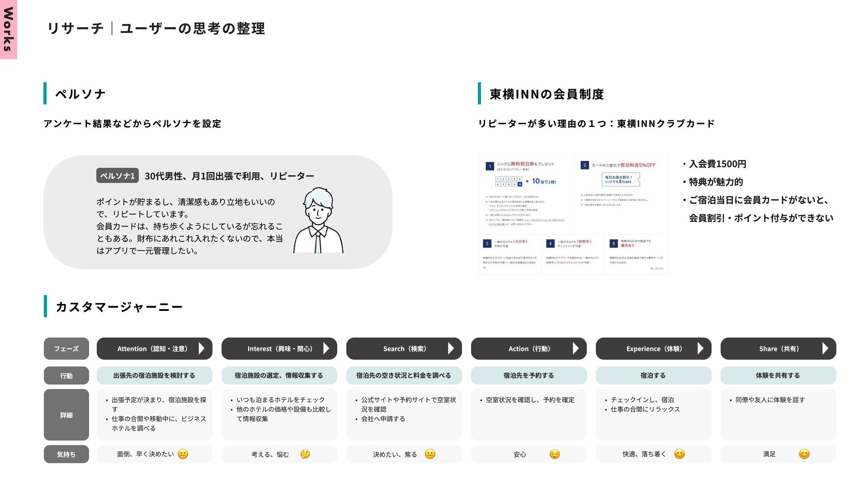Click emoji next to 面倒、早く決めたい

pyautogui.click(x=183, y=454)
